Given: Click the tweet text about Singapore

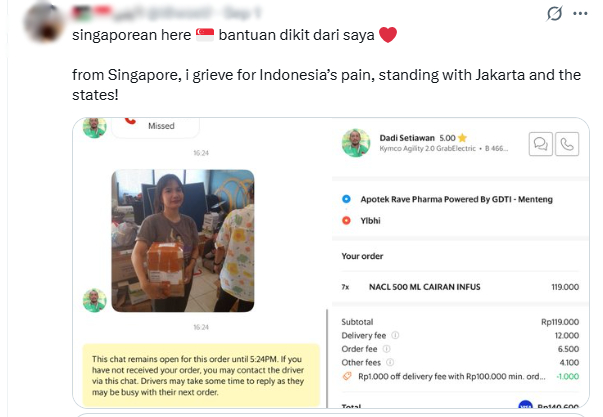Looking at the screenshot, I should (326, 85).
